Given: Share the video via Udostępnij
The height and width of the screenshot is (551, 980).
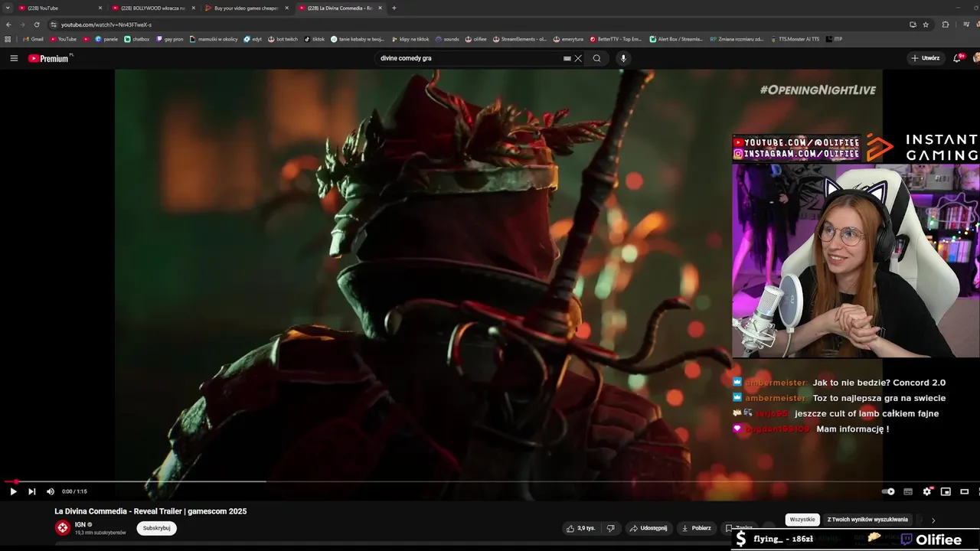Looking at the screenshot, I should pyautogui.click(x=648, y=528).
